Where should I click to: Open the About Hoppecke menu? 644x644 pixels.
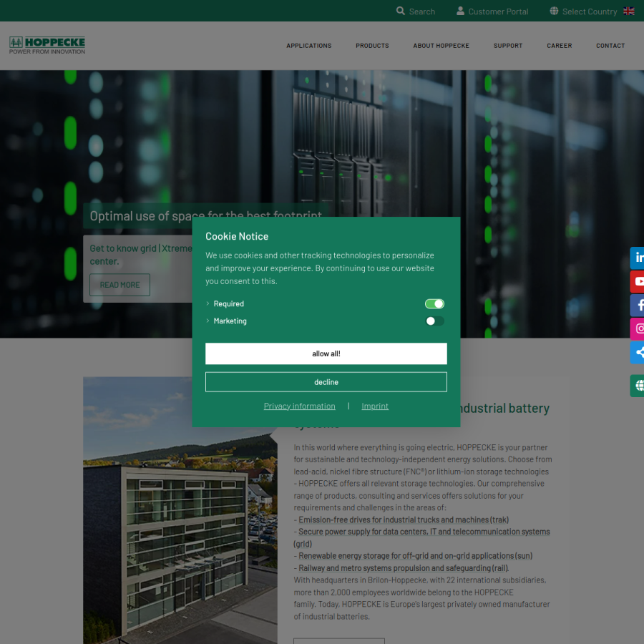click(x=441, y=46)
